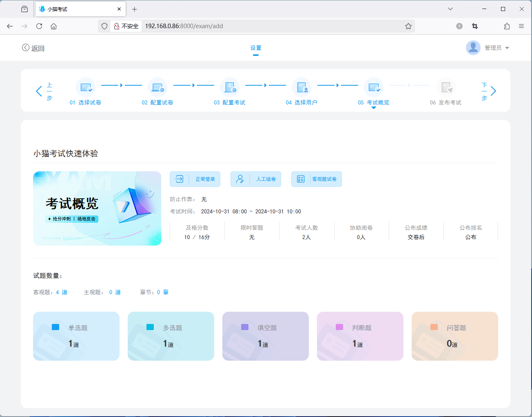The height and width of the screenshot is (417, 532).
Task: Click the 单选题 card
Action: click(x=76, y=336)
